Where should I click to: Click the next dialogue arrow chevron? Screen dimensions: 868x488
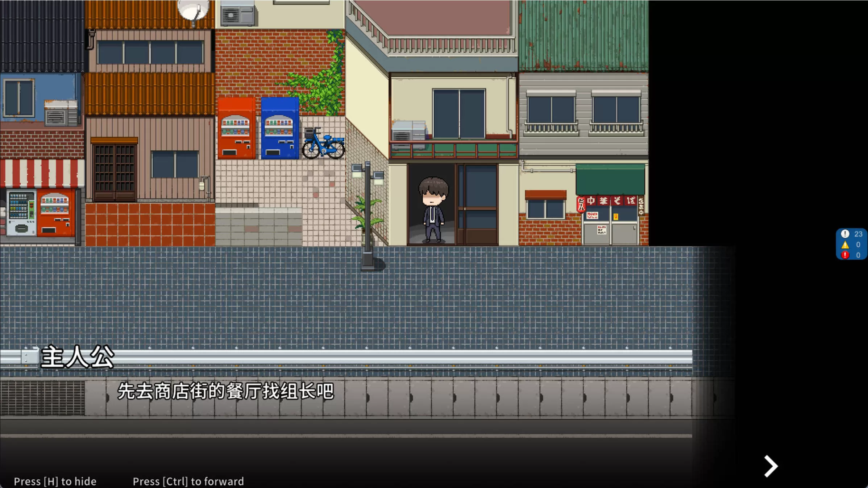[771, 466]
